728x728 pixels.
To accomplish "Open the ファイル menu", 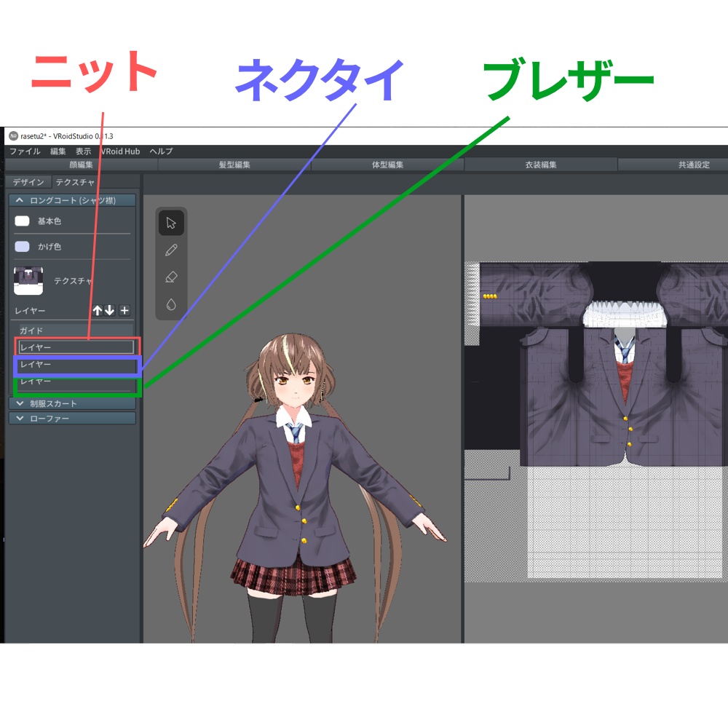I will [25, 151].
